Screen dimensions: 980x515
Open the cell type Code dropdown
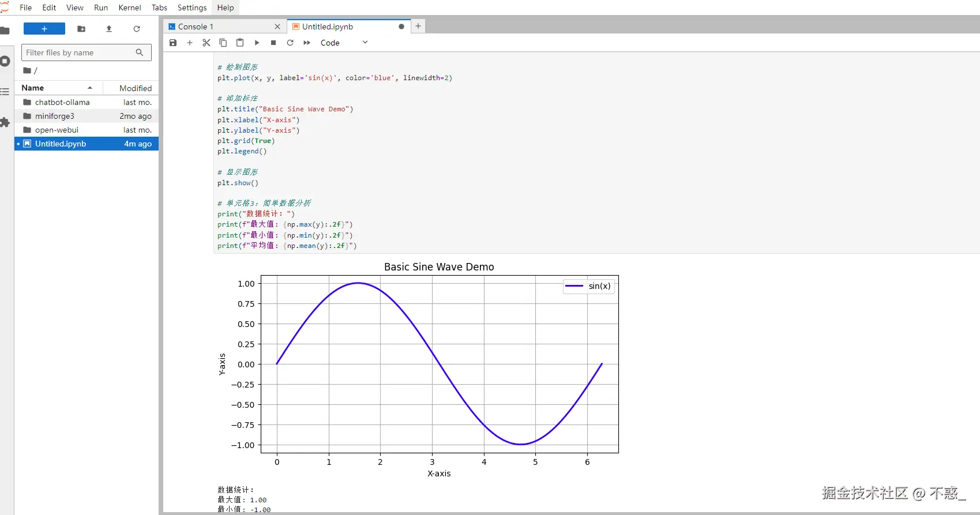(344, 43)
